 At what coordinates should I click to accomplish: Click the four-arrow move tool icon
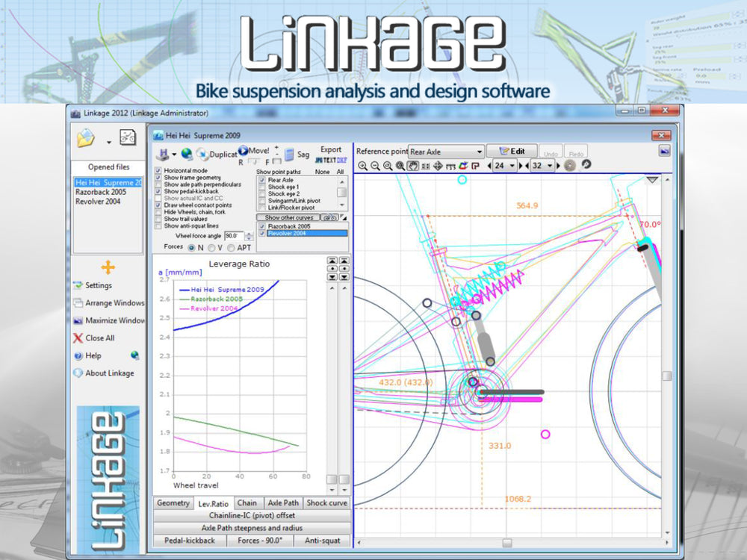(x=438, y=166)
